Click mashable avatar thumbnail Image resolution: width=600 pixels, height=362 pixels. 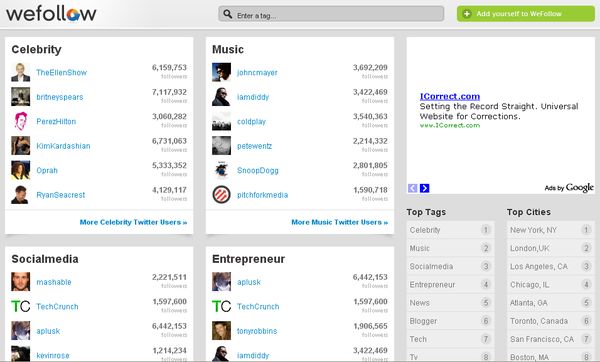(x=21, y=282)
